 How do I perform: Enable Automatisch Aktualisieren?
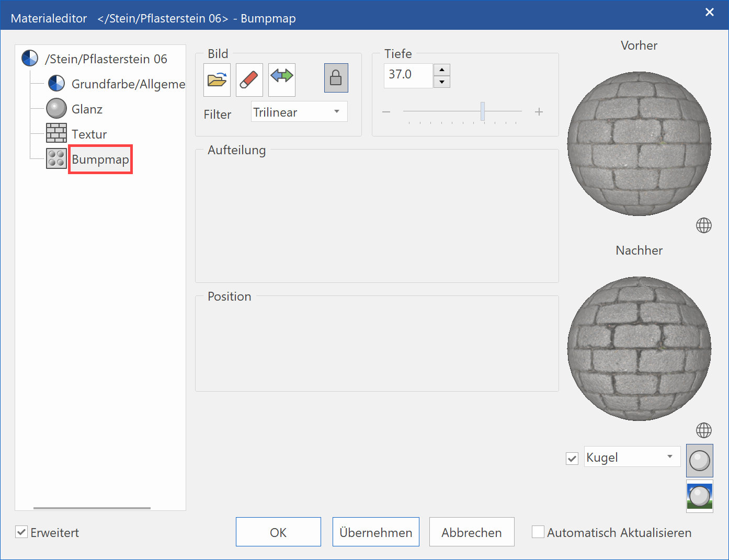[538, 532]
